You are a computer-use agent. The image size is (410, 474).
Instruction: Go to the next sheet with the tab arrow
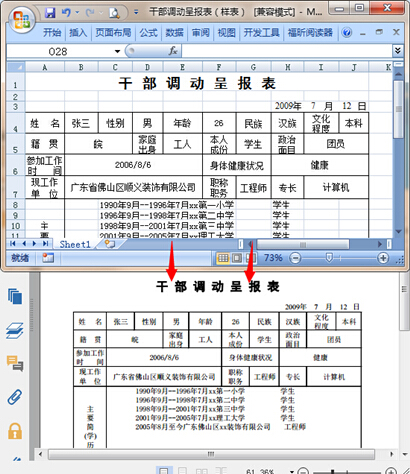point(34,244)
